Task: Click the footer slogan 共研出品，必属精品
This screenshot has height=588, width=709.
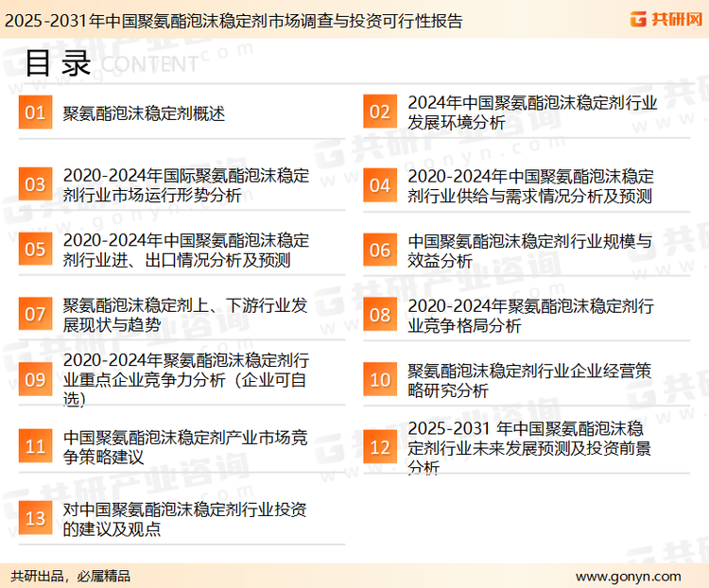Action: (71, 577)
